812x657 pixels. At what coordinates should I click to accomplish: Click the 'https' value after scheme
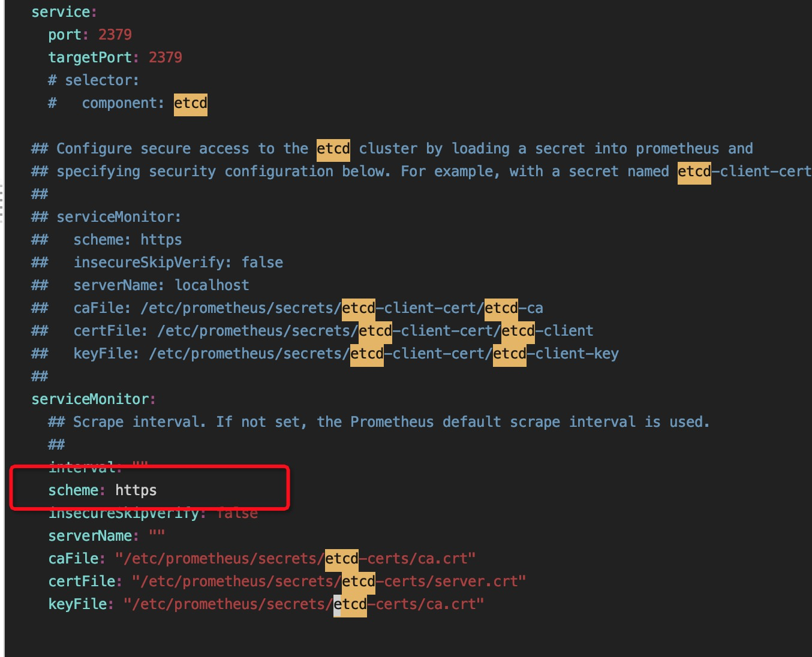136,490
